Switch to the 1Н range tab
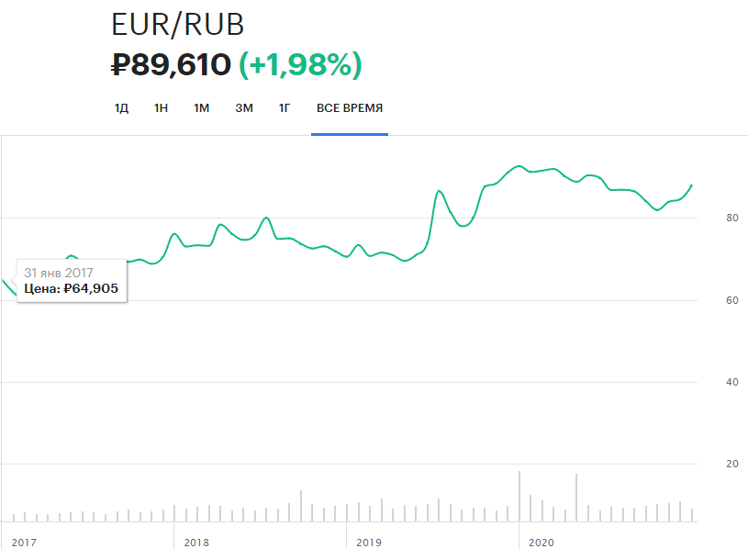This screenshot has width=748, height=560. point(161,108)
